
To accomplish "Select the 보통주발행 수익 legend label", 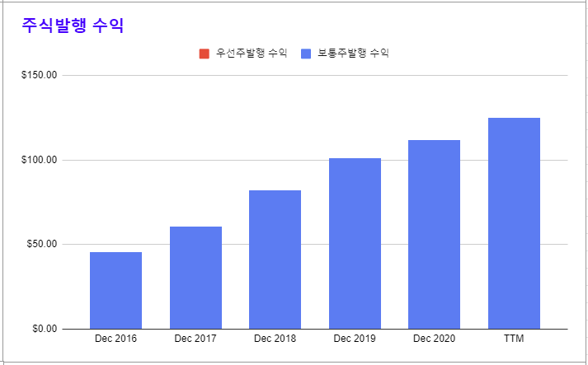I will tap(353, 54).
